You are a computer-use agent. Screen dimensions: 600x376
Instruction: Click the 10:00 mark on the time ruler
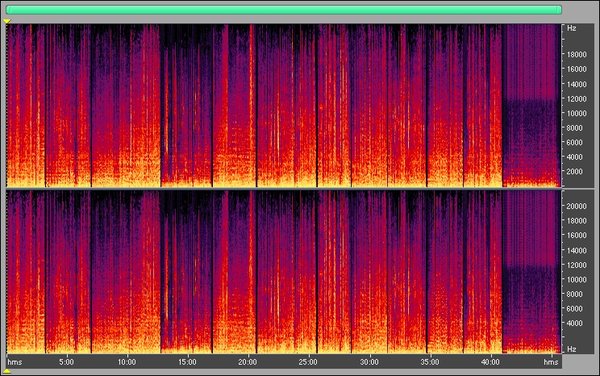[x=126, y=362]
